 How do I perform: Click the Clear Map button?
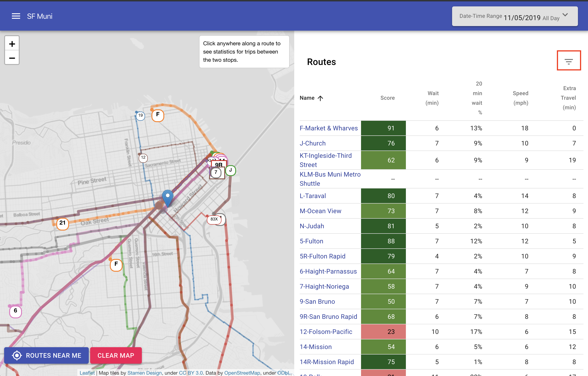tap(116, 355)
